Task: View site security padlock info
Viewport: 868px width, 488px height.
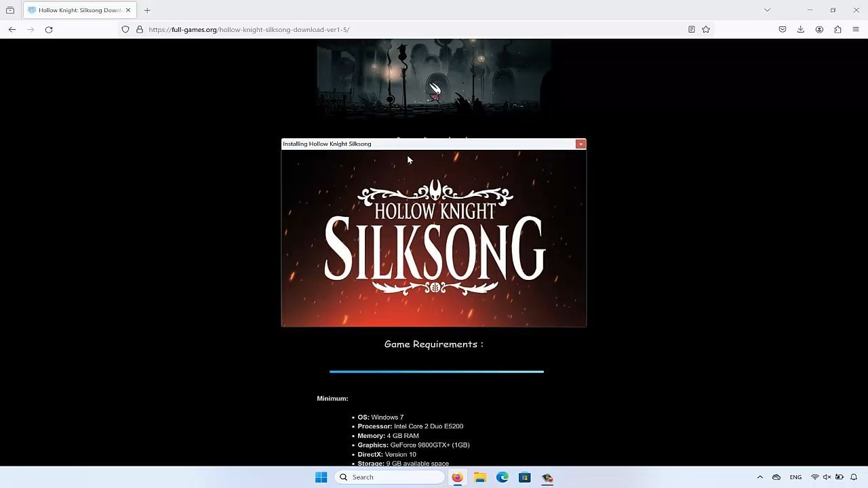Action: 140,29
